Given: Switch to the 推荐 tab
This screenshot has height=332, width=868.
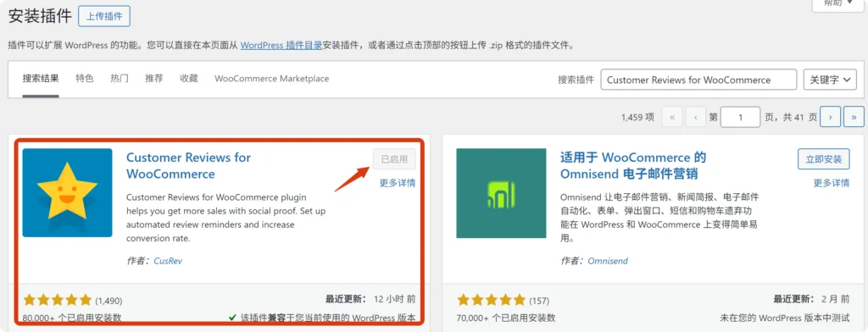Looking at the screenshot, I should coord(154,79).
